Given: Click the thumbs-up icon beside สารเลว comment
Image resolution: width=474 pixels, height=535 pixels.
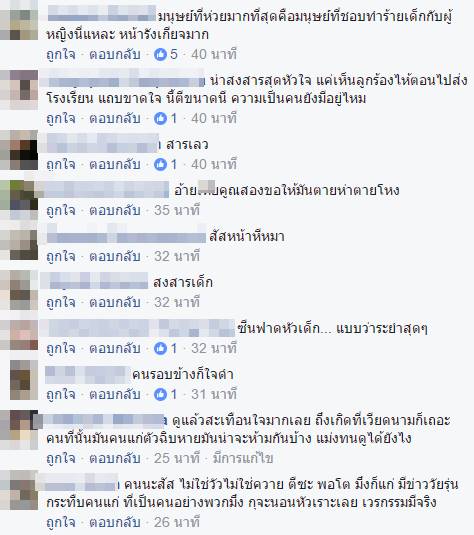Looking at the screenshot, I should tap(160, 164).
